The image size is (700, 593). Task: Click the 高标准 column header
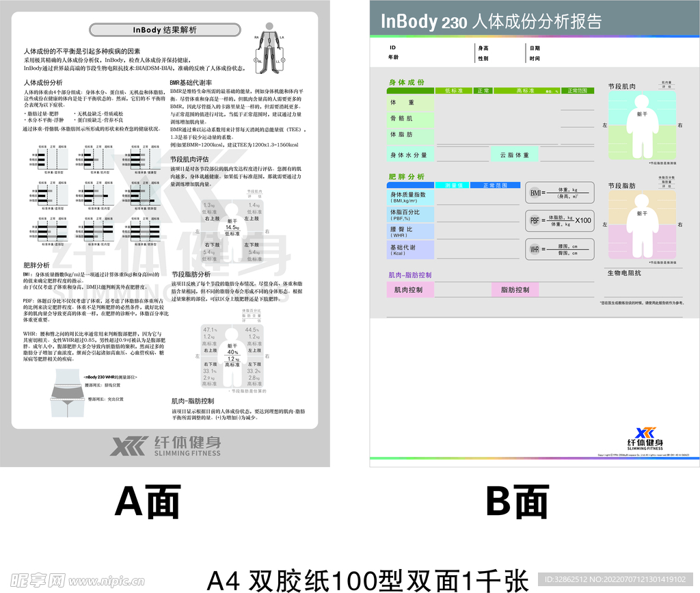(x=526, y=91)
